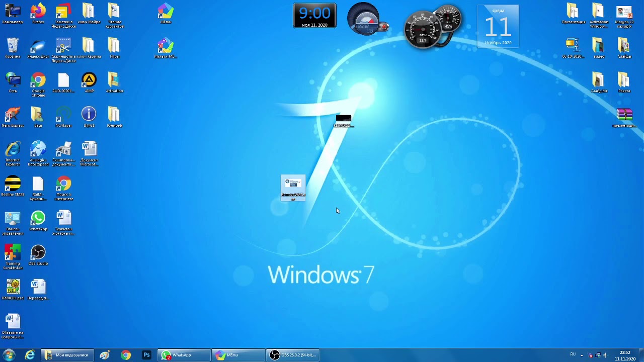The width and height of the screenshot is (644, 362).
Task: Open Документ Microsoft Word file
Action: (89, 154)
